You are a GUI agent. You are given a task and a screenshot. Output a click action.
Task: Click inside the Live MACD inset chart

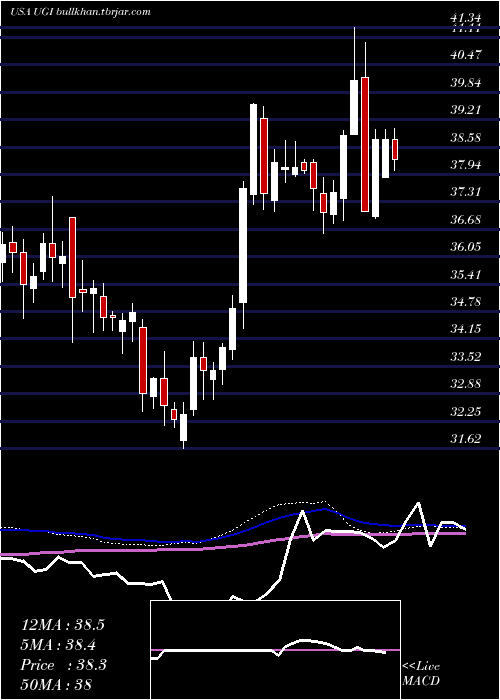pos(275,650)
